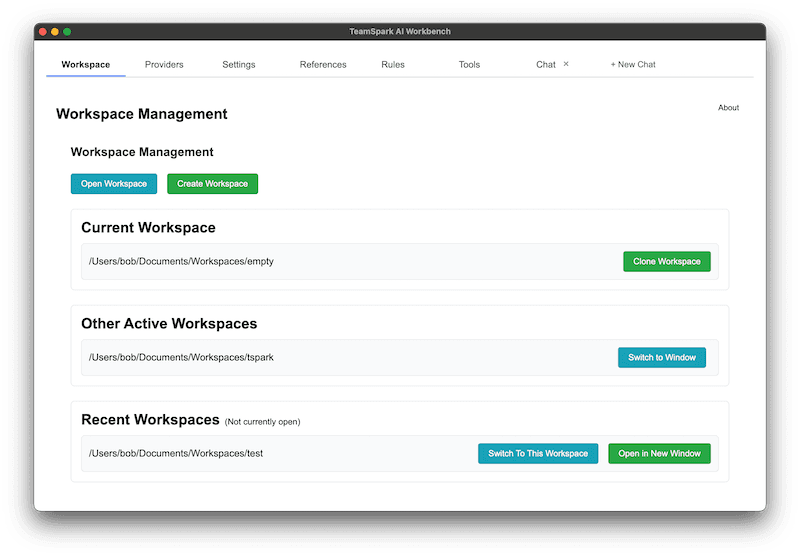800x556 pixels.
Task: Click the Other Active Workspaces heading
Action: pos(169,323)
